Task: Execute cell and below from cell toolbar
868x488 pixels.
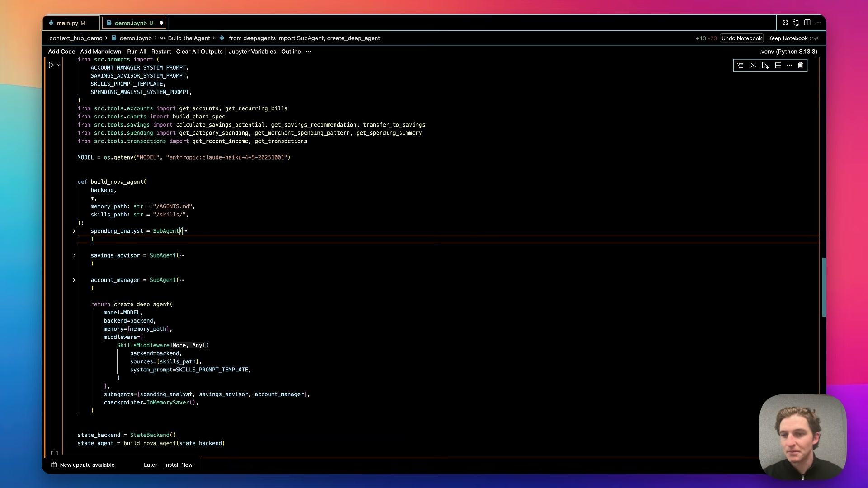Action: pyautogui.click(x=765, y=66)
